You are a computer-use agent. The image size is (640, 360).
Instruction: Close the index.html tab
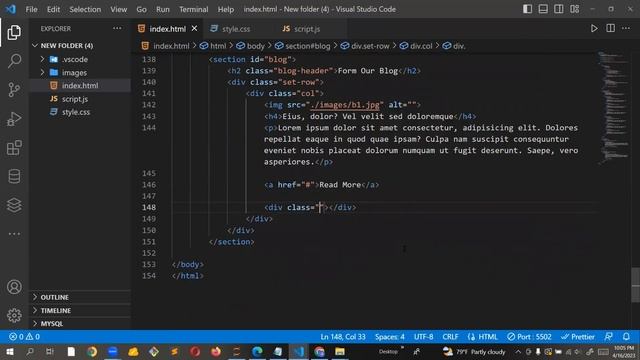click(194, 28)
